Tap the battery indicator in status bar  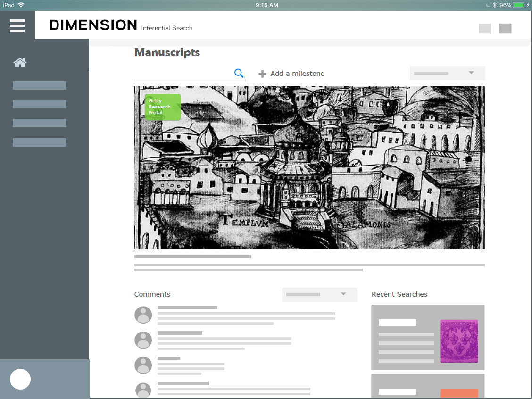(519, 5)
